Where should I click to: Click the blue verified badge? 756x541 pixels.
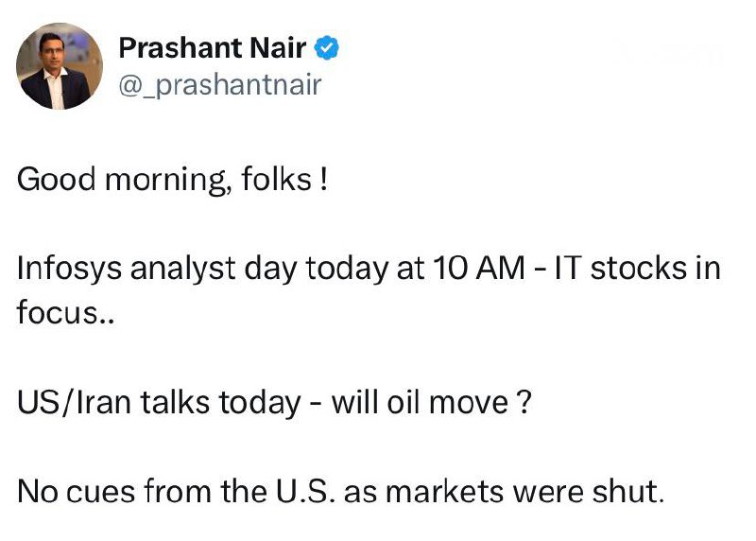click(x=327, y=47)
